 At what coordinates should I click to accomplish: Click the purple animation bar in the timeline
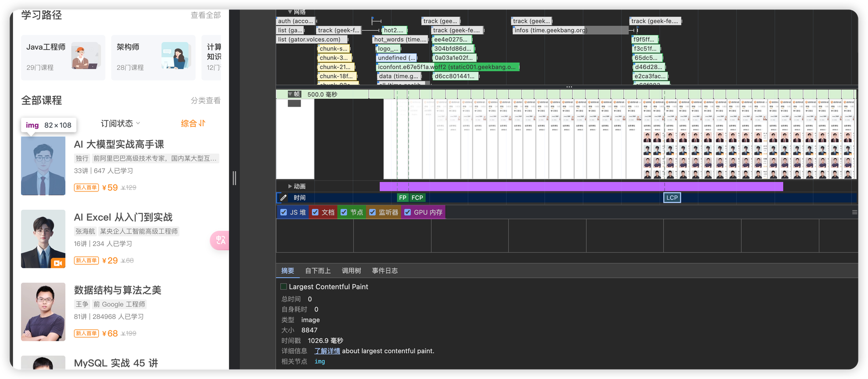click(580, 187)
